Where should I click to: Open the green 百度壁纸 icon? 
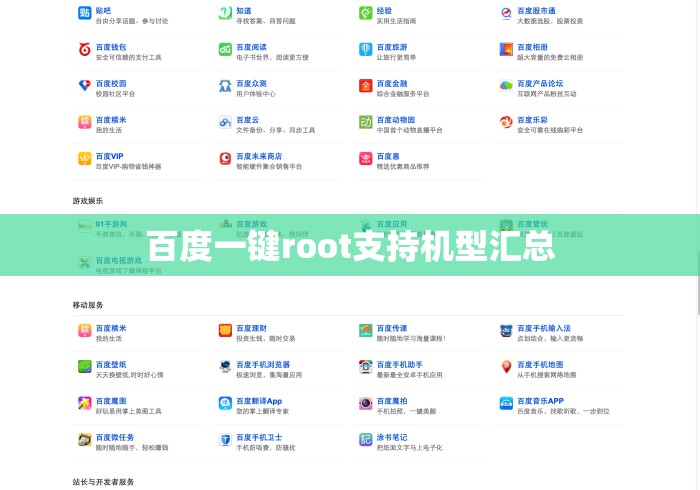point(84,367)
